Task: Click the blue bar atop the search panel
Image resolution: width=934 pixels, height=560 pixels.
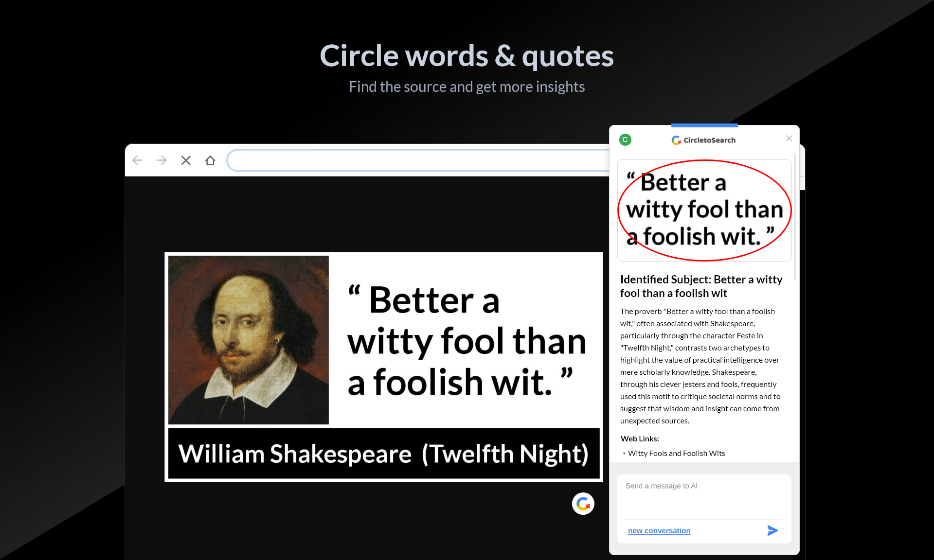Action: pos(704,125)
